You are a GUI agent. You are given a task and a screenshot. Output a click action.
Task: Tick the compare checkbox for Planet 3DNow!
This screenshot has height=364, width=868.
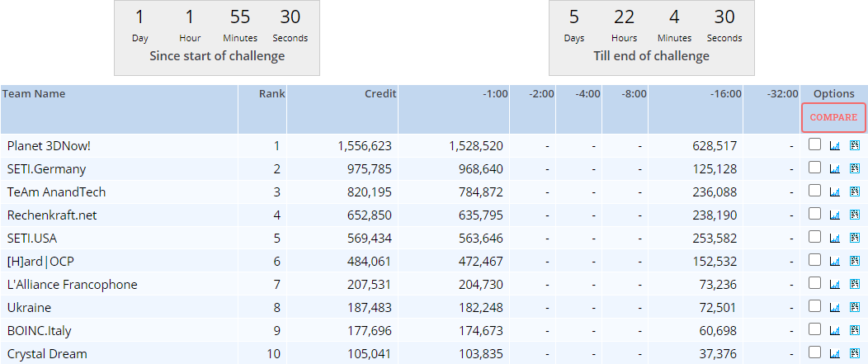click(x=815, y=144)
